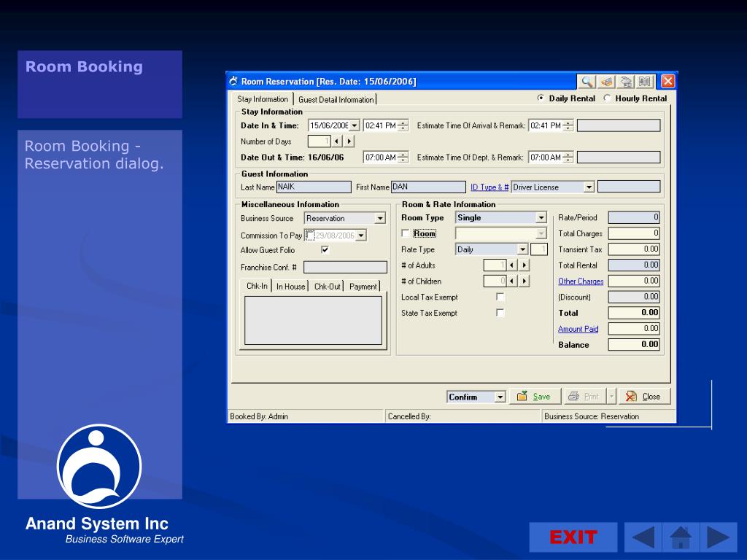Click the home icon in slide navigation

[681, 537]
